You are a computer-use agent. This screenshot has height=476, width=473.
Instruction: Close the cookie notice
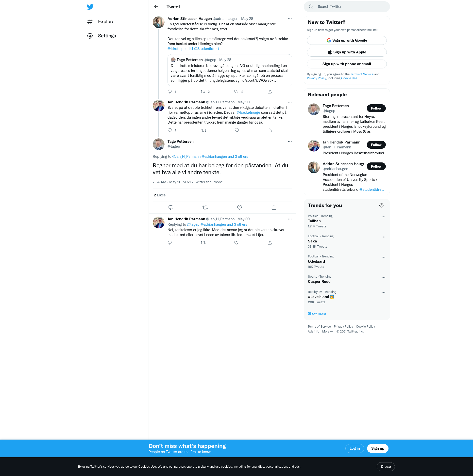(x=386, y=467)
